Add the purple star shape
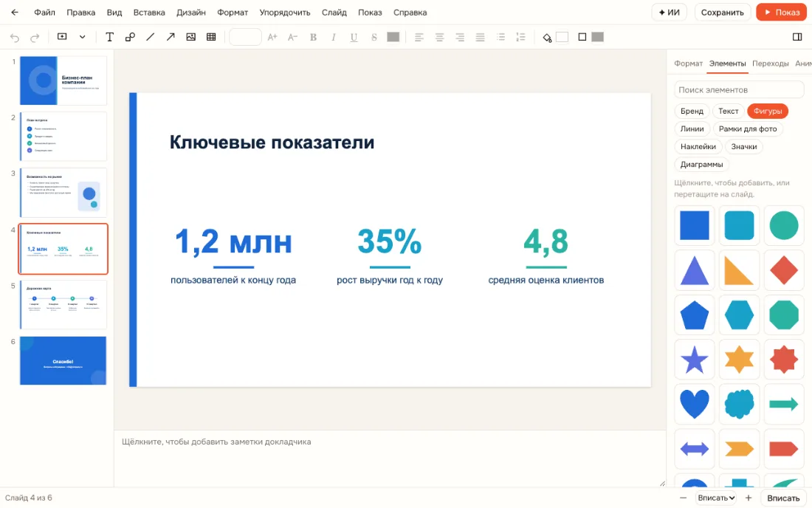The height and width of the screenshot is (508, 812). click(695, 360)
